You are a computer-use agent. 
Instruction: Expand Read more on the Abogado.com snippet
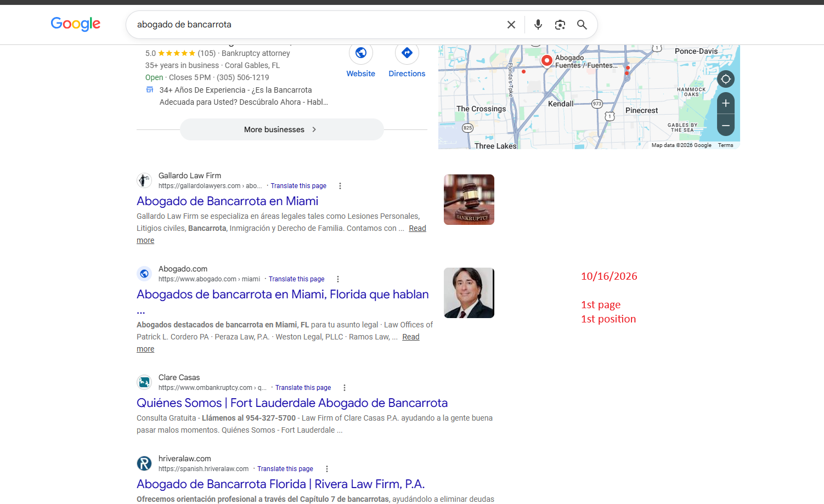point(411,337)
